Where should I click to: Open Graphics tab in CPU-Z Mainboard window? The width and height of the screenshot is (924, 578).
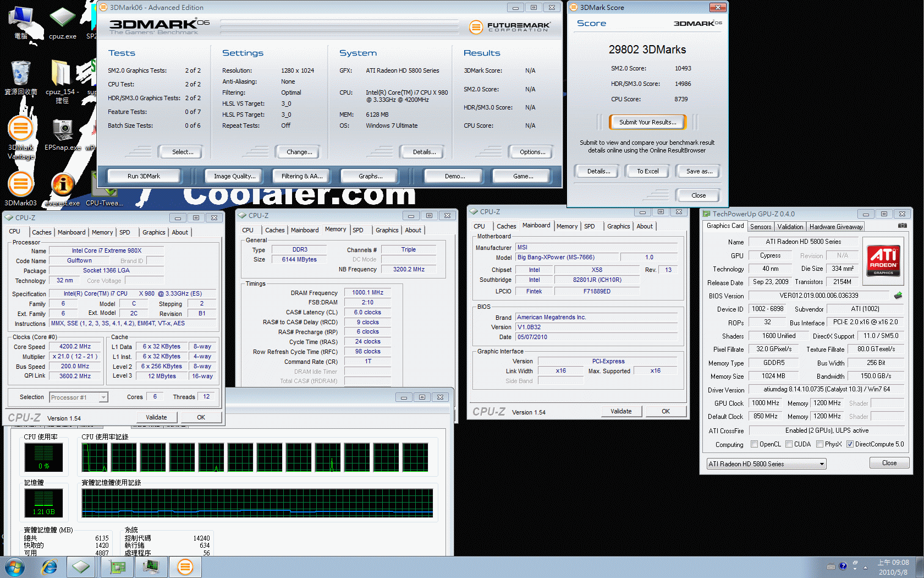619,226
